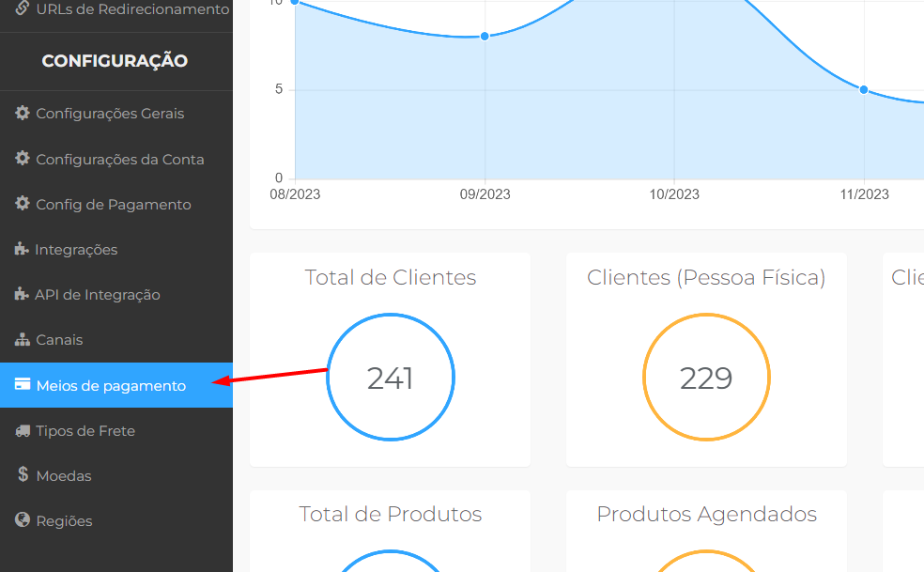
Task: Click the sitemap icon beside Canais
Action: coord(23,340)
